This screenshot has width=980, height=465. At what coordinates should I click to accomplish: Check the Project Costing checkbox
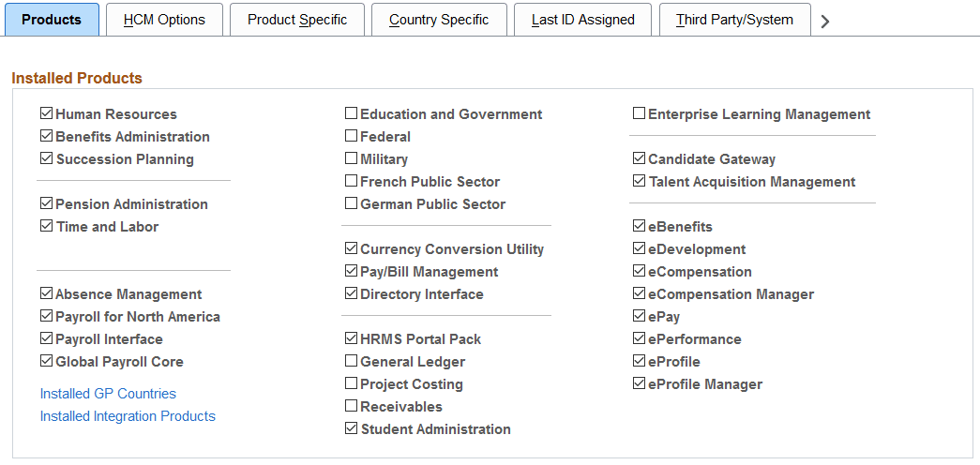tap(351, 383)
